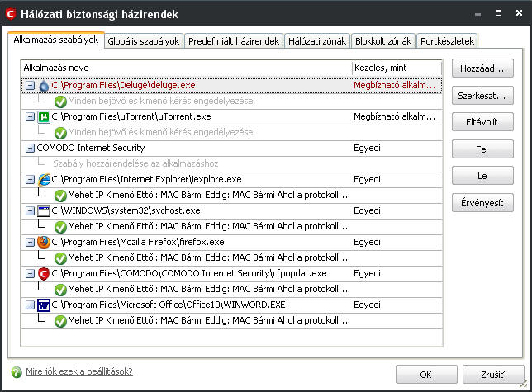Collapse the uTorrent.exe tree node
Image resolution: width=532 pixels, height=392 pixels.
coord(31,117)
